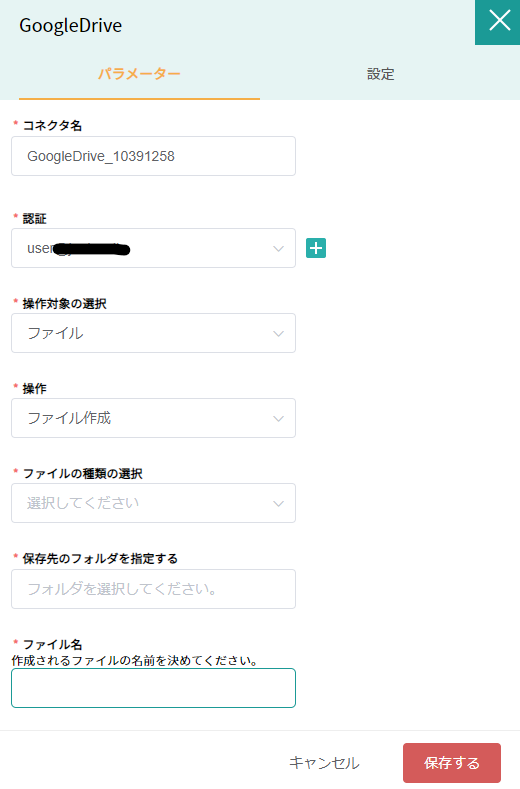
Task: Click the GoogleDrive dialog title
Action: pos(70,25)
